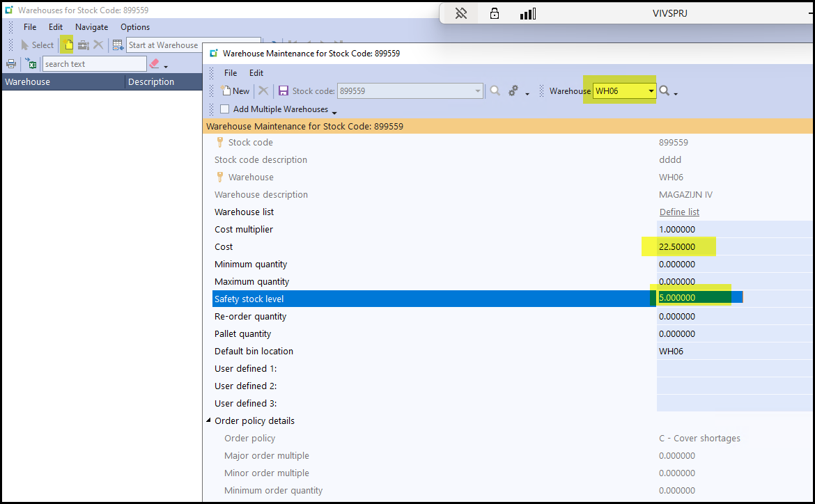815x504 pixels.
Task: Collapse the Order policy details section
Action: click(x=209, y=421)
